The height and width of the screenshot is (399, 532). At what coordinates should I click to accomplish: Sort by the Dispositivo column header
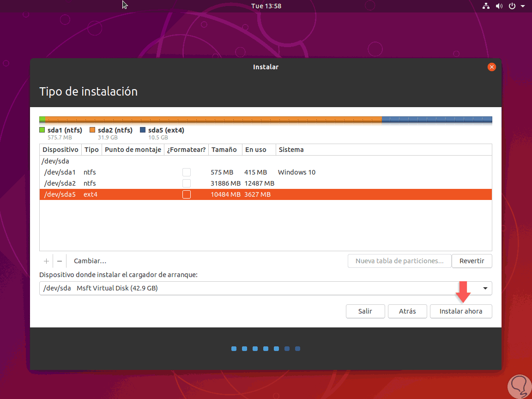(x=60, y=150)
